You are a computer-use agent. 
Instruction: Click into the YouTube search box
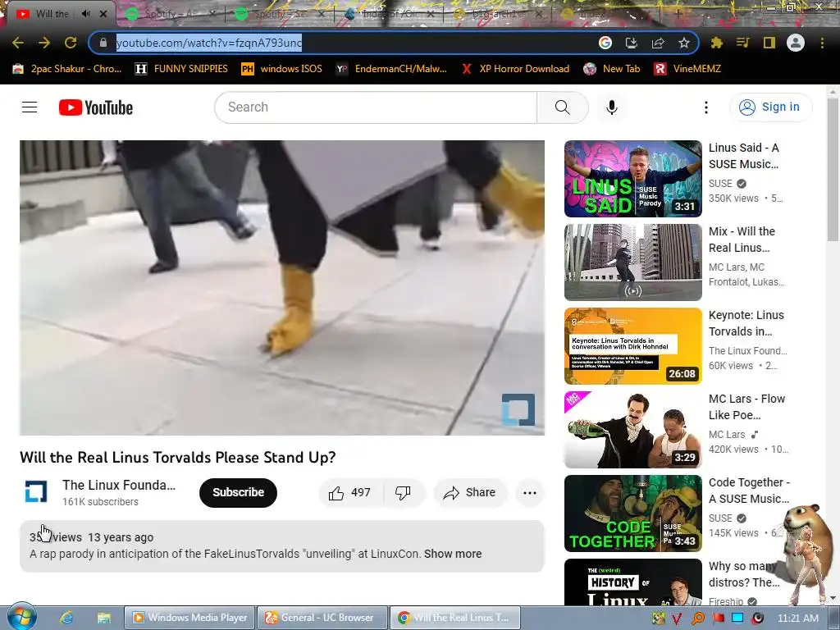(x=376, y=107)
